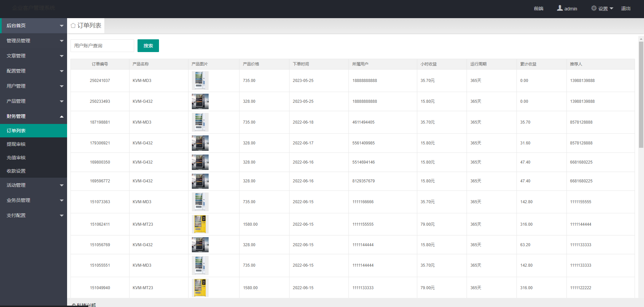Click user 5561409985 in the table
This screenshot has width=644, height=307.
(x=364, y=143)
